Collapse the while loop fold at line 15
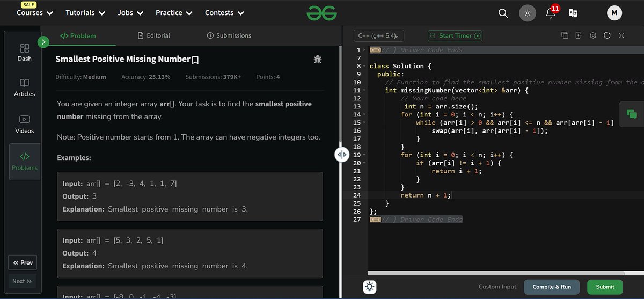The image size is (644, 299). click(365, 122)
